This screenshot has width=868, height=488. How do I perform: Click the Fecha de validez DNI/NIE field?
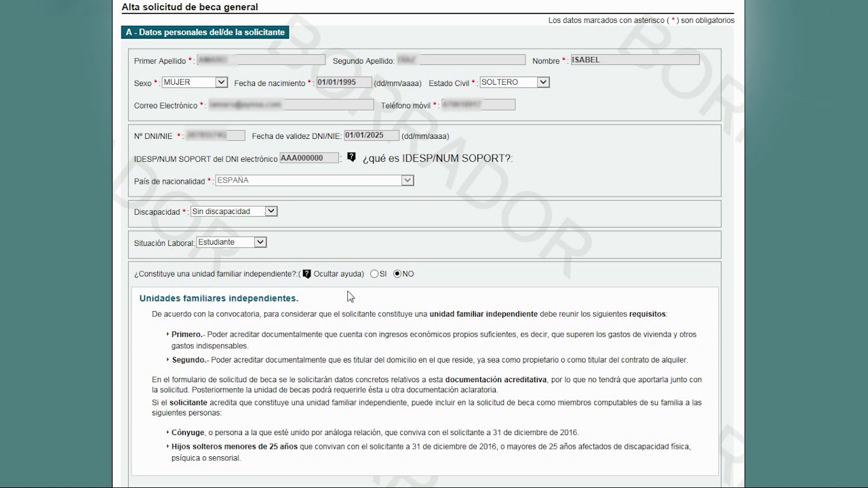pyautogui.click(x=372, y=136)
